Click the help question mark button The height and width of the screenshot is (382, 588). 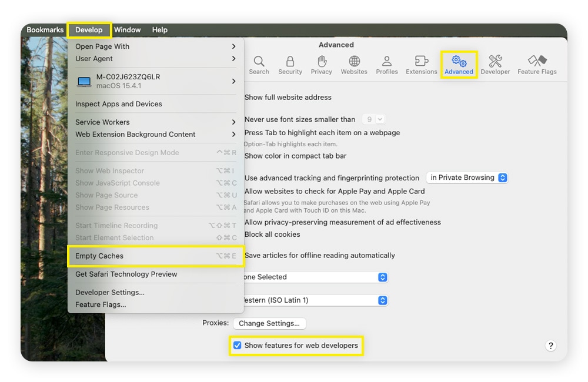[550, 346]
